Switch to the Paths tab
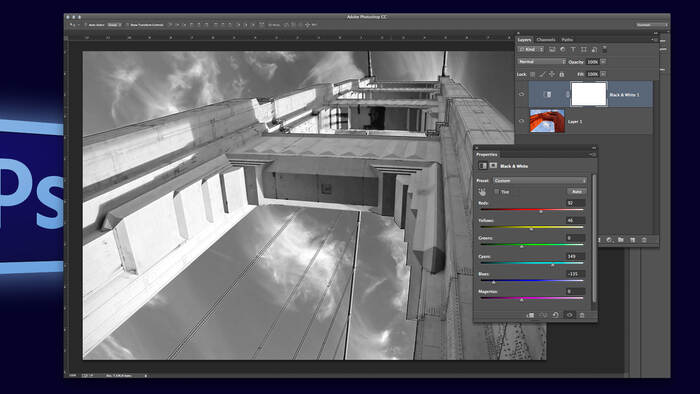700x394 pixels. pos(567,40)
